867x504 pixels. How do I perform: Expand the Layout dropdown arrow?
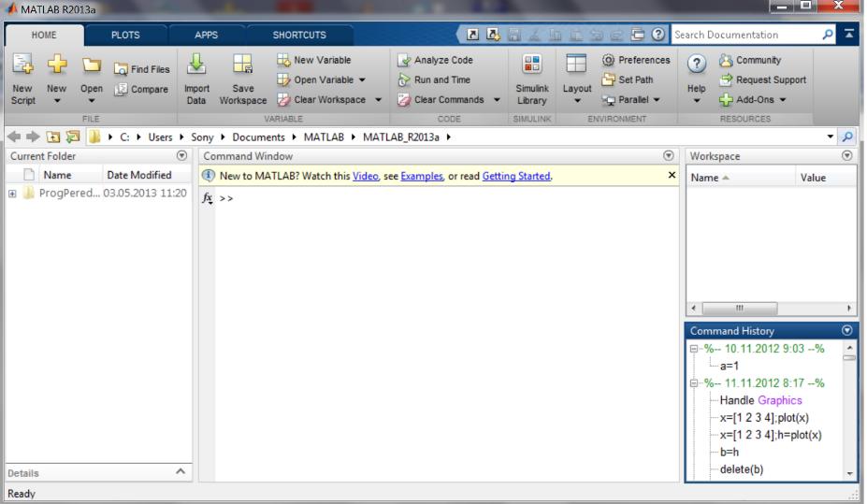pos(577,101)
